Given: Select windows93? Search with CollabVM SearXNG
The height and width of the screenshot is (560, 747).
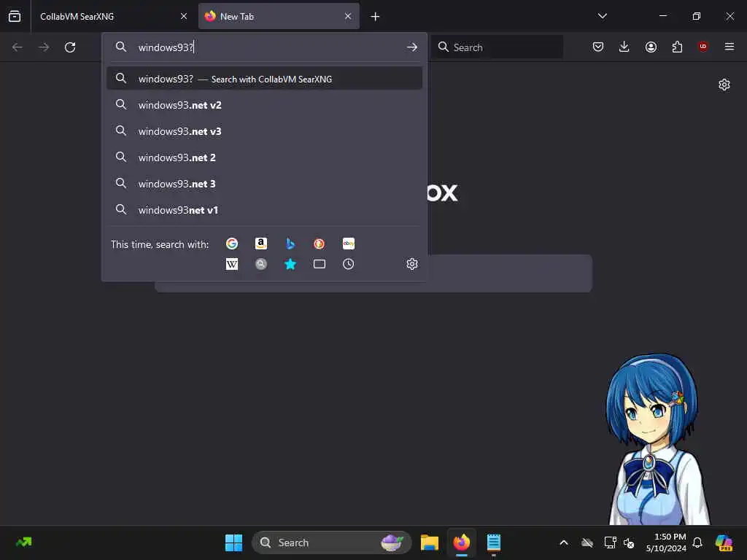Looking at the screenshot, I should point(264,79).
